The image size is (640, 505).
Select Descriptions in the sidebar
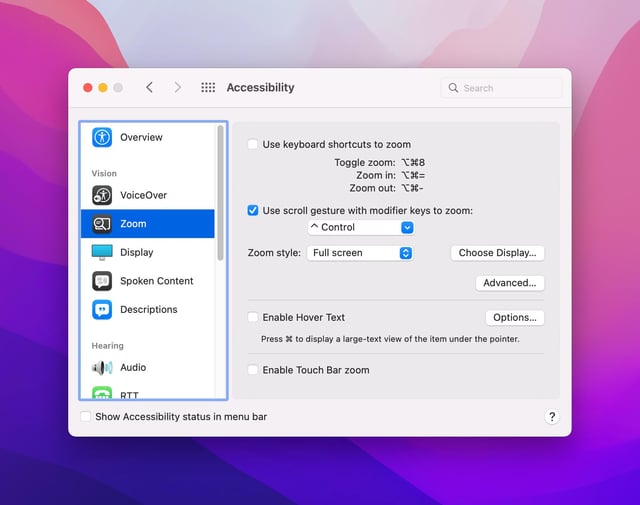coord(148,309)
